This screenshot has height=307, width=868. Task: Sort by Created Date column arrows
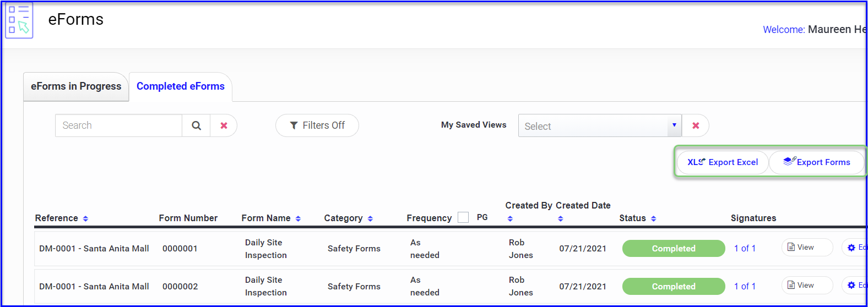tap(560, 218)
